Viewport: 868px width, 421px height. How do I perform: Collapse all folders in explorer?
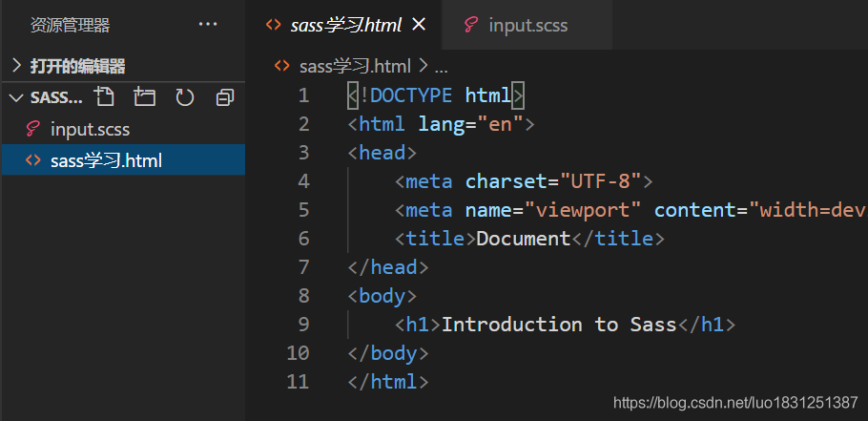coord(225,97)
